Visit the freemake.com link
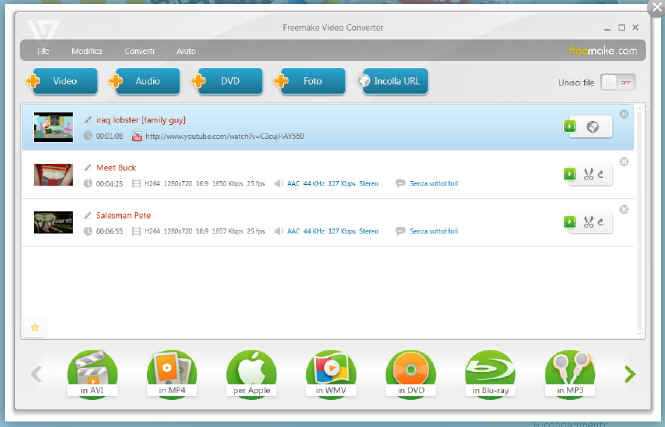Viewport: 665px width, 427px height. [x=603, y=51]
